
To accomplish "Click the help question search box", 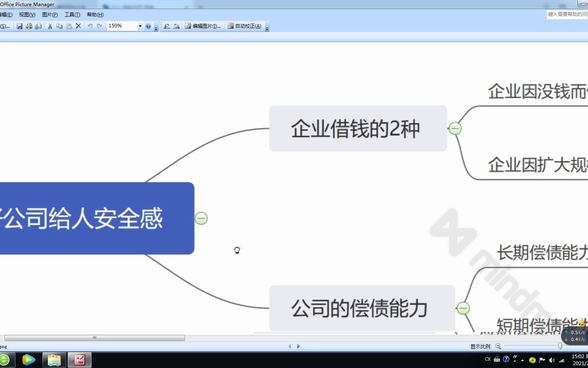I will [x=568, y=14].
